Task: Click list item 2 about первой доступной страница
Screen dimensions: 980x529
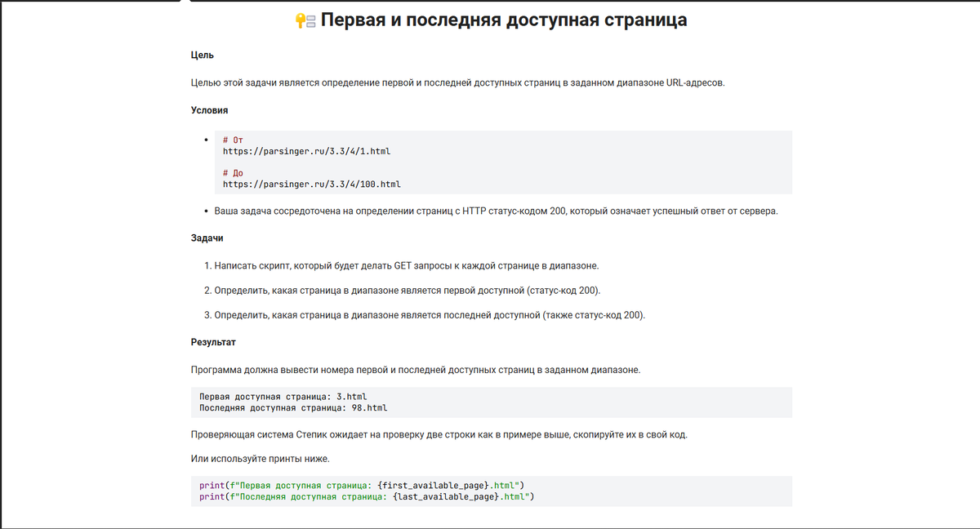Action: click(x=408, y=291)
